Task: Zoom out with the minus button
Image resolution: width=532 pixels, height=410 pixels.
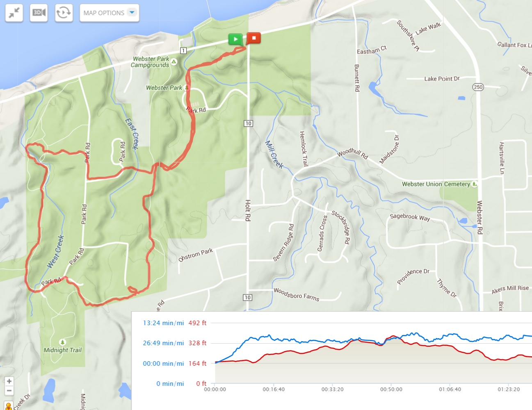Action: click(x=9, y=391)
